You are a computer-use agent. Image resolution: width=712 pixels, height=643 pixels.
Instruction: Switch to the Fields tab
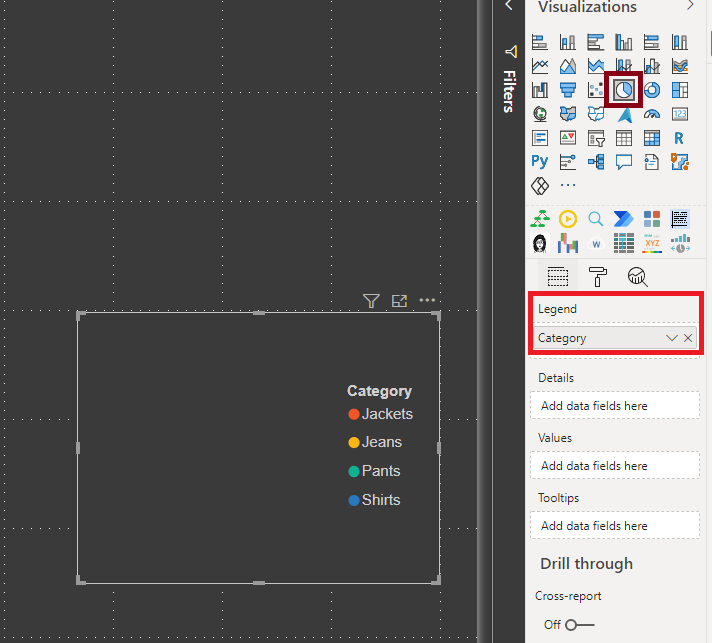(558, 277)
